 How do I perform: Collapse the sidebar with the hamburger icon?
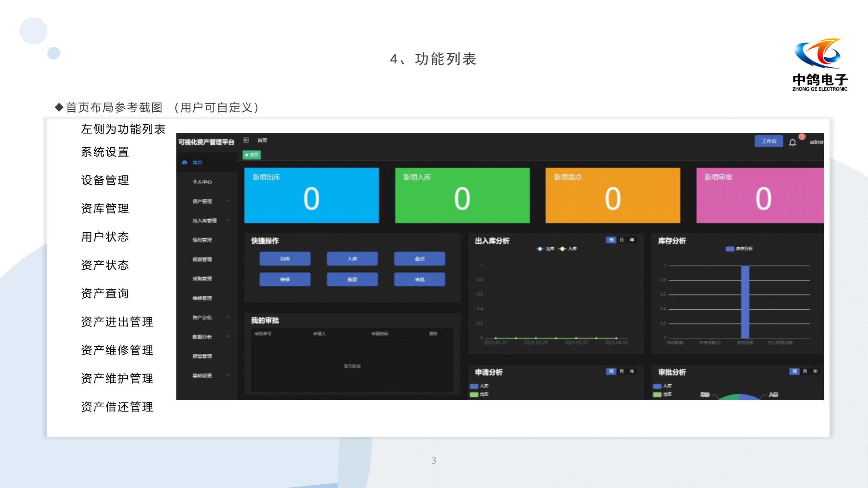(246, 140)
